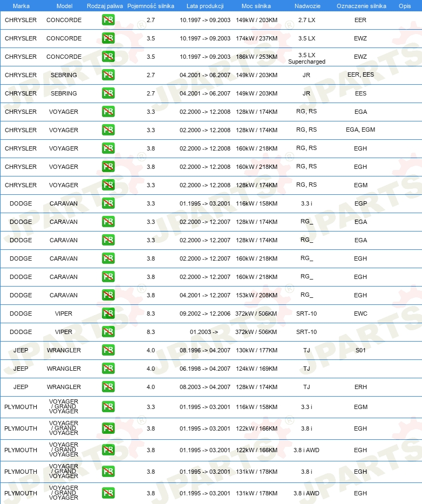Screen dimensions: 422x504
Task: Select the '130kW / 177KM' power cell
Action: [256, 350]
